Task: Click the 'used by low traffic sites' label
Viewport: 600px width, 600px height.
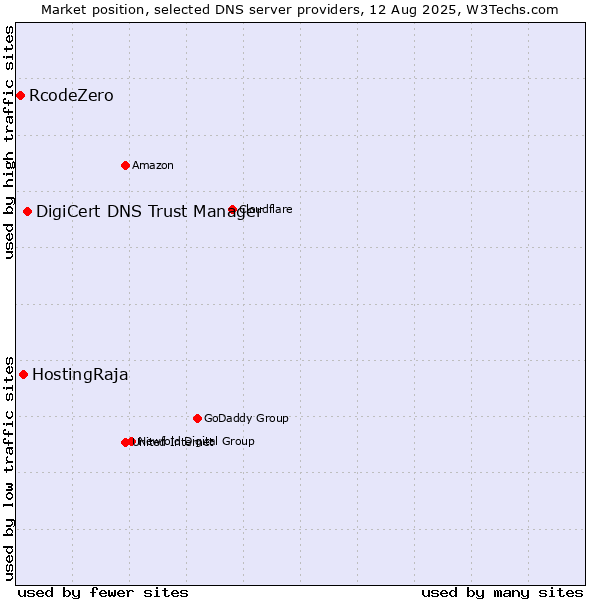Action: [8, 469]
